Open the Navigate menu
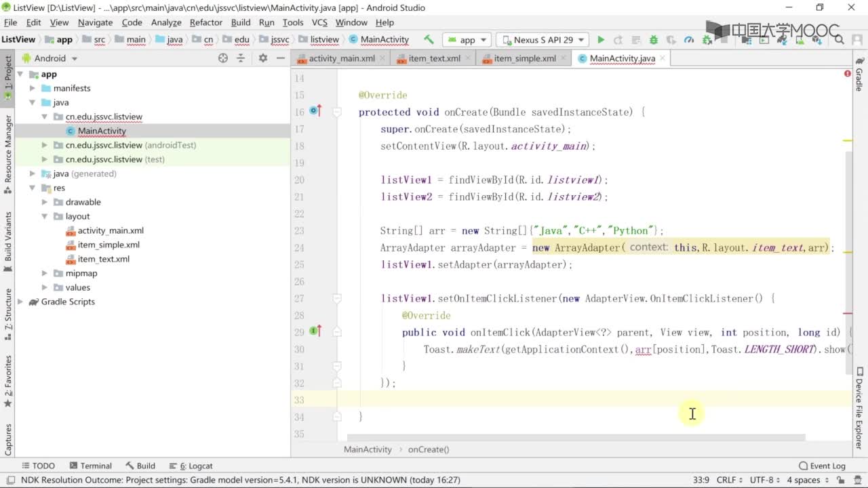The height and width of the screenshot is (488, 868). tap(95, 22)
